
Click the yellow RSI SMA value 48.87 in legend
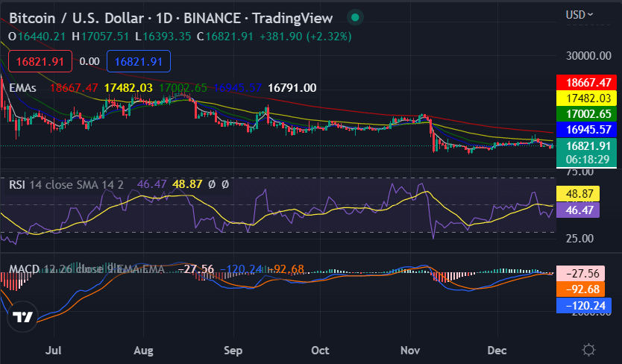coord(187,184)
